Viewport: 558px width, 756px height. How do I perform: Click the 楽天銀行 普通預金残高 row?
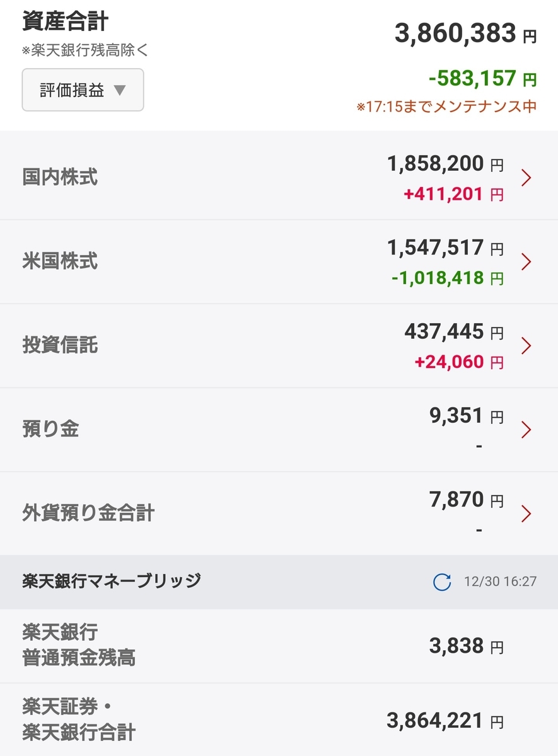279,646
